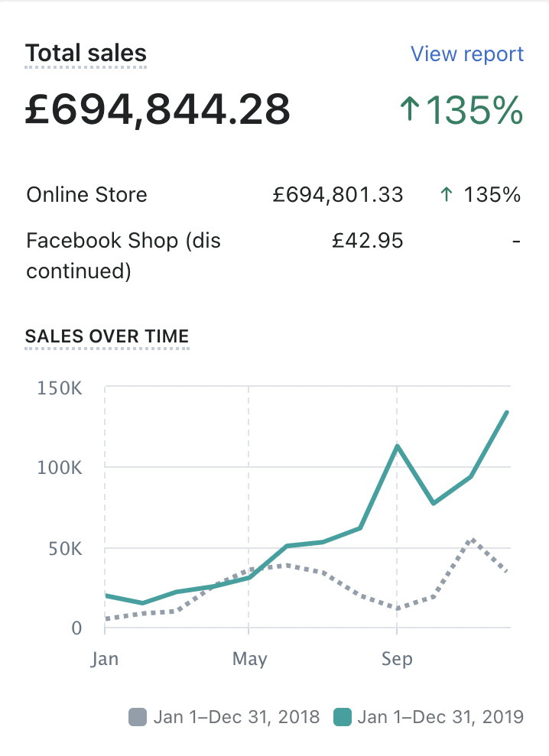
Task: Select the Jan 1–Dec 31, 2019 legend label
Action: [x=440, y=717]
